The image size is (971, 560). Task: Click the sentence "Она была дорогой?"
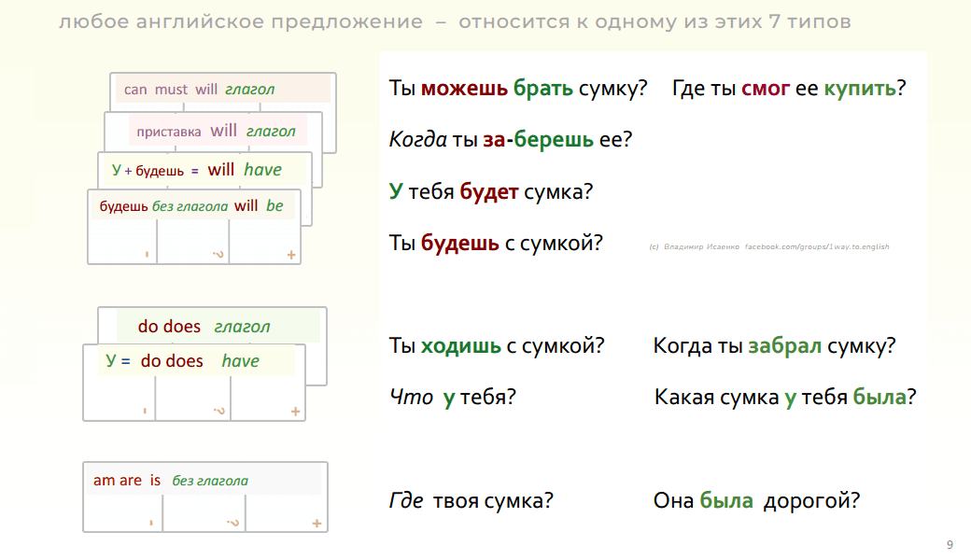click(756, 500)
